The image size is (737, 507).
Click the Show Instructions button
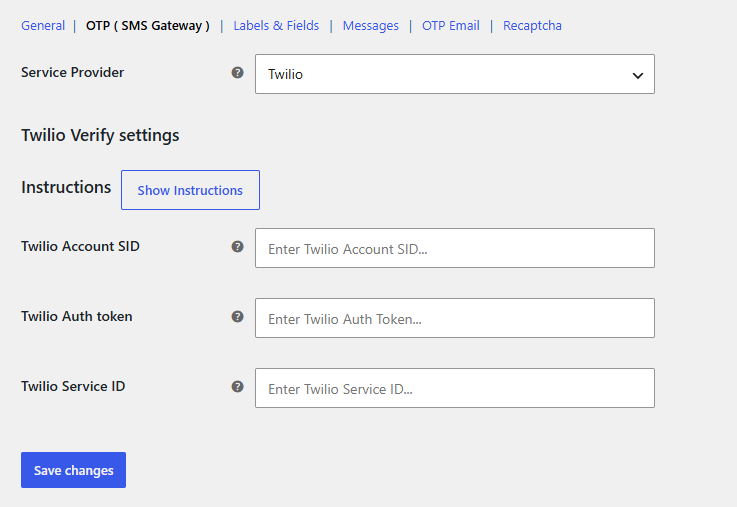[190, 190]
